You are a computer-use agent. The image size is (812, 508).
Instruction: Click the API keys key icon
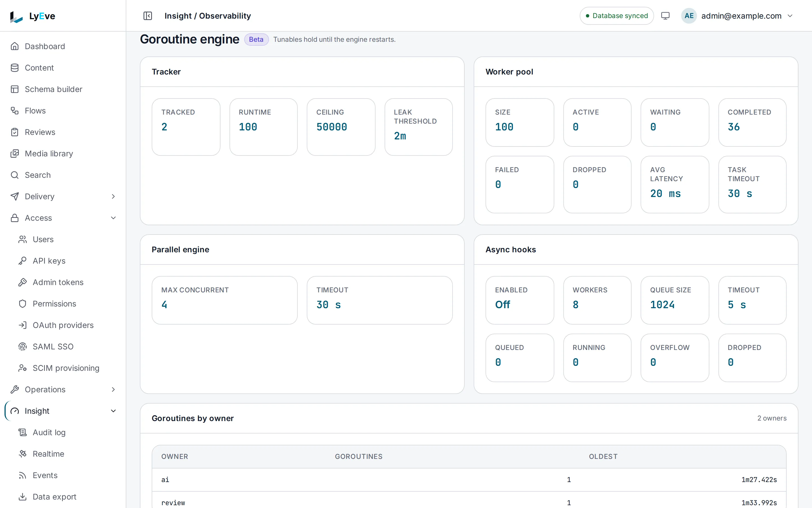pos(23,261)
